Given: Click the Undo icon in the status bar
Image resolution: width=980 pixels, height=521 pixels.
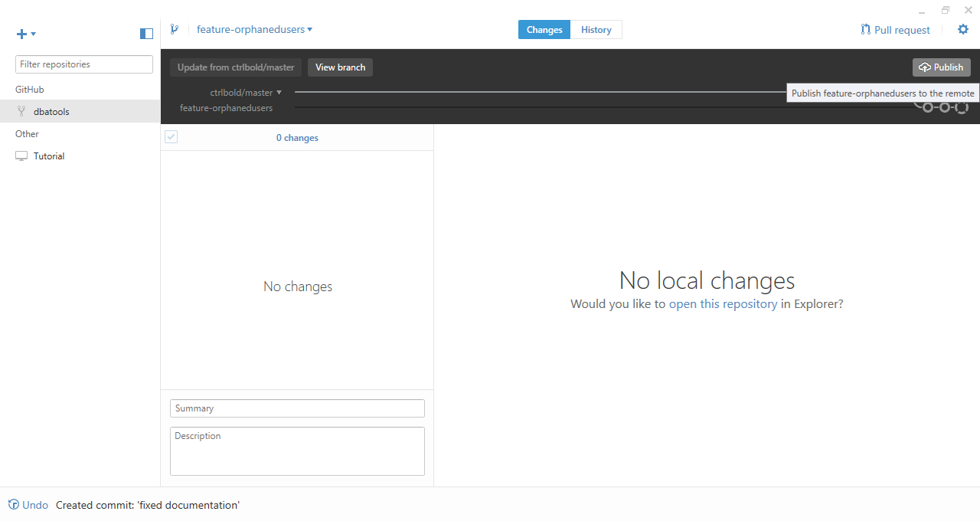Looking at the screenshot, I should point(14,505).
